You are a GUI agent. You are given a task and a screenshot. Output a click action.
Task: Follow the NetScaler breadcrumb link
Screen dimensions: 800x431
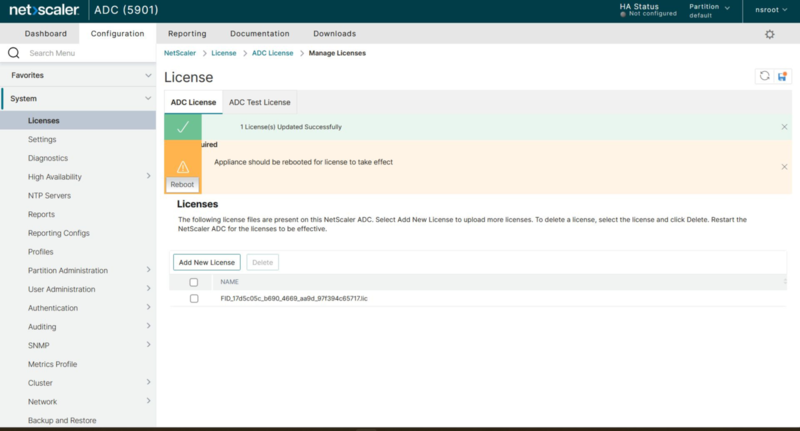180,53
